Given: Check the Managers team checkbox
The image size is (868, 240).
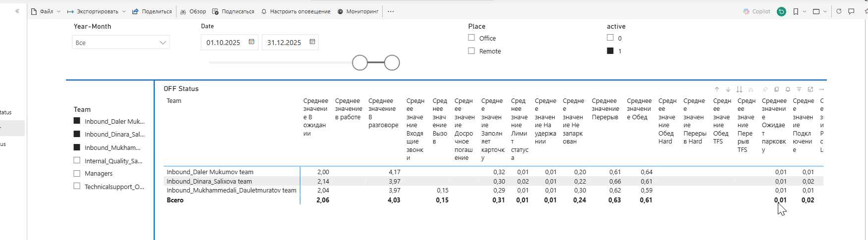Looking at the screenshot, I should click(x=77, y=173).
